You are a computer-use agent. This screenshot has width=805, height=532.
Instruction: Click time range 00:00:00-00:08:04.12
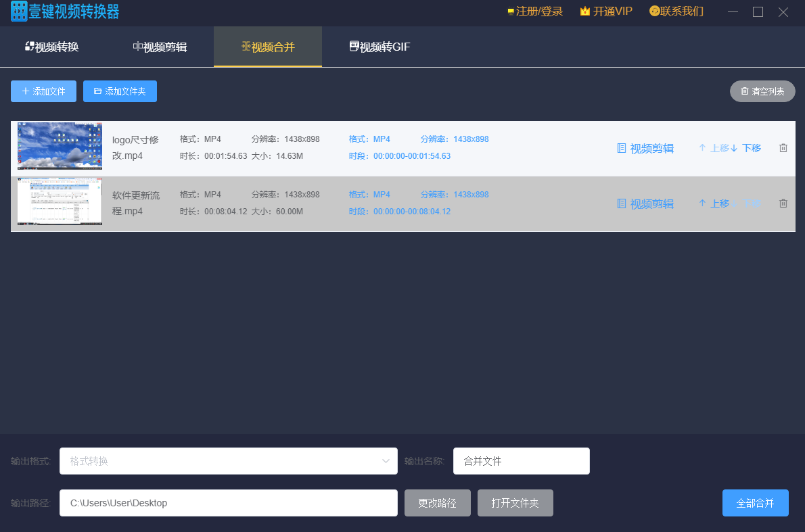click(x=412, y=212)
